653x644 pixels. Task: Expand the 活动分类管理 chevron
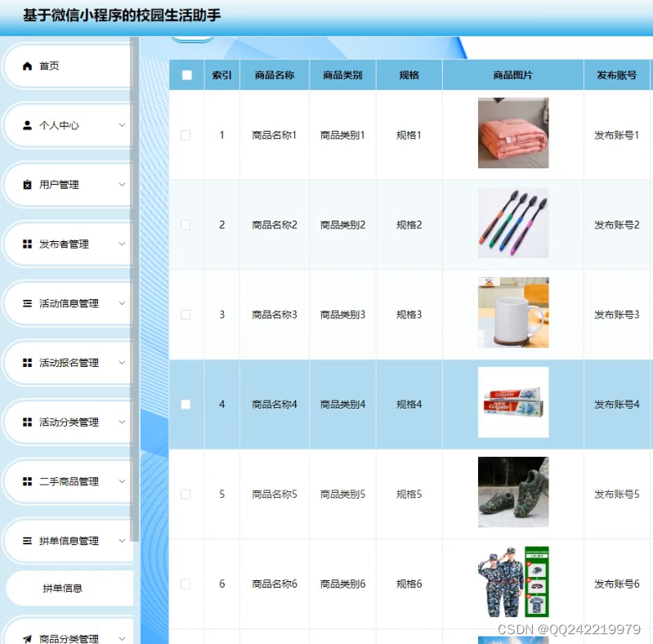tap(122, 422)
